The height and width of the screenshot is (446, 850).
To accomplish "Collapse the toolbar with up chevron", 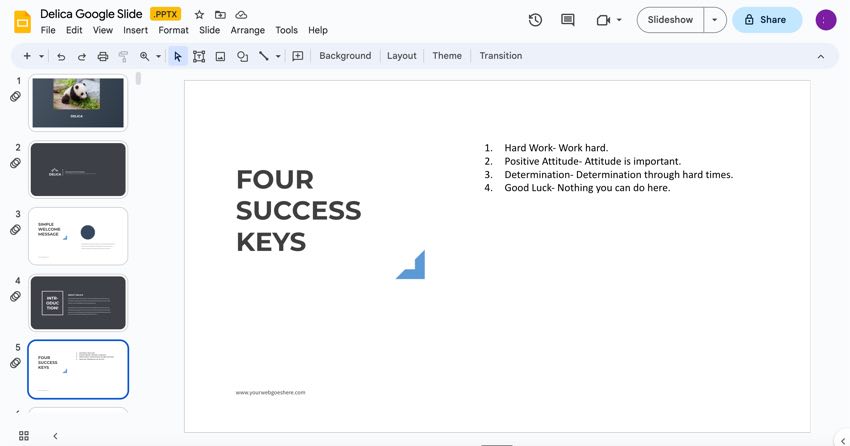I will point(821,56).
